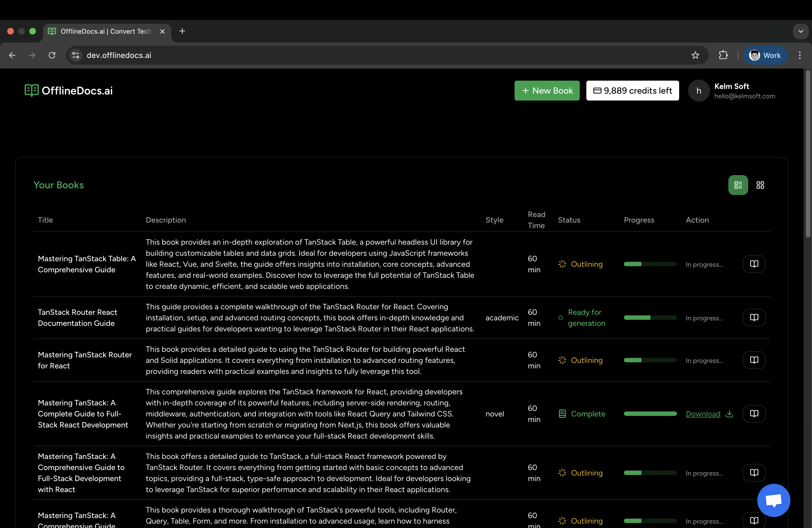Screen dimensions: 812x528
Task: Toggle the bookmark star in the address bar
Action: pyautogui.click(x=696, y=55)
